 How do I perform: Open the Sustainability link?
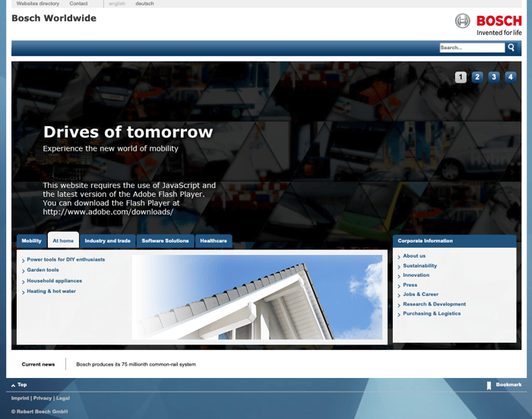420,265
